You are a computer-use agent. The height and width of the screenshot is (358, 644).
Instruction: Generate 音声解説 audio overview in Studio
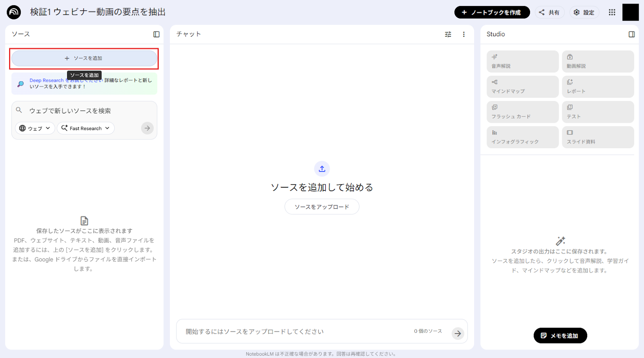(522, 61)
